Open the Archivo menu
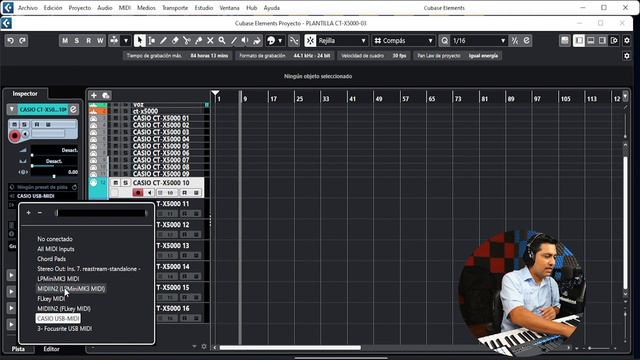Viewport: 640px width, 360px height. pyautogui.click(x=28, y=8)
